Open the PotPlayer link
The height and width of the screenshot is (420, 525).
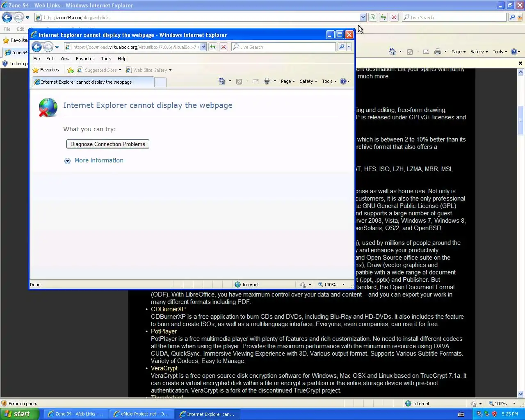click(x=164, y=331)
